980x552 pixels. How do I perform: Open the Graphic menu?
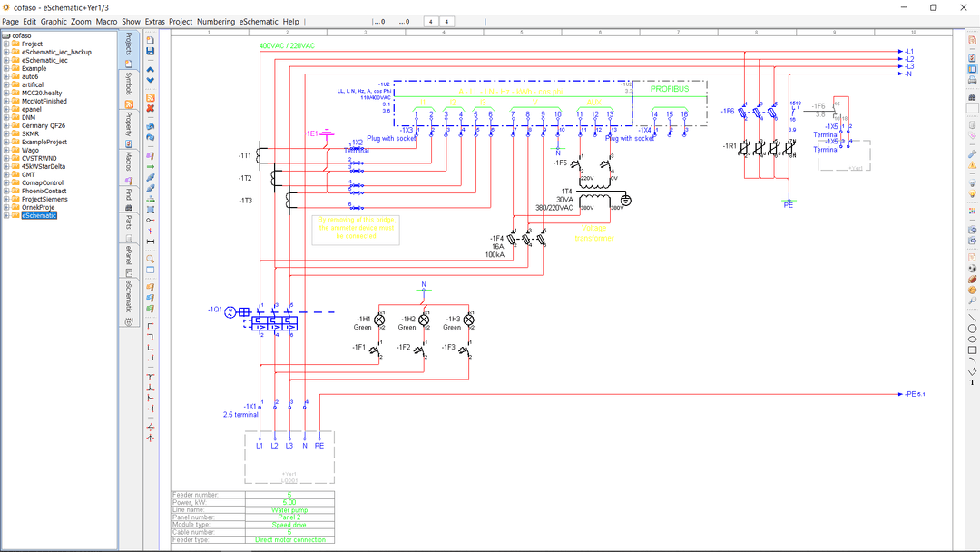[x=54, y=21]
